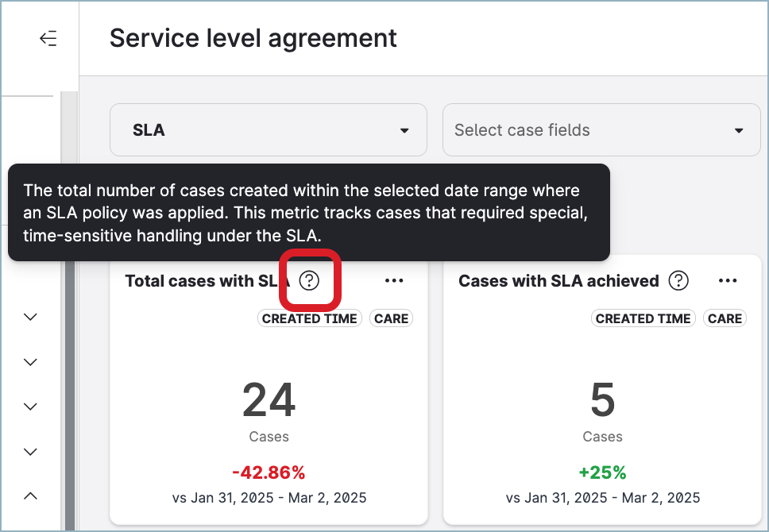Click the dropdown arrow icon inside the SLA selector
This screenshot has height=532, width=769.
point(404,129)
